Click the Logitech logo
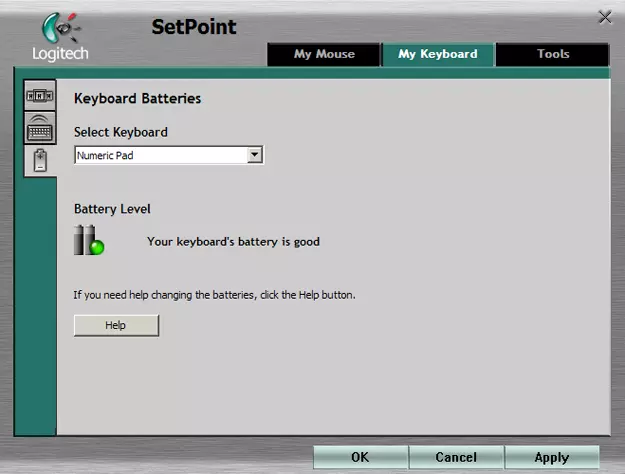The height and width of the screenshot is (474, 625). tap(60, 37)
